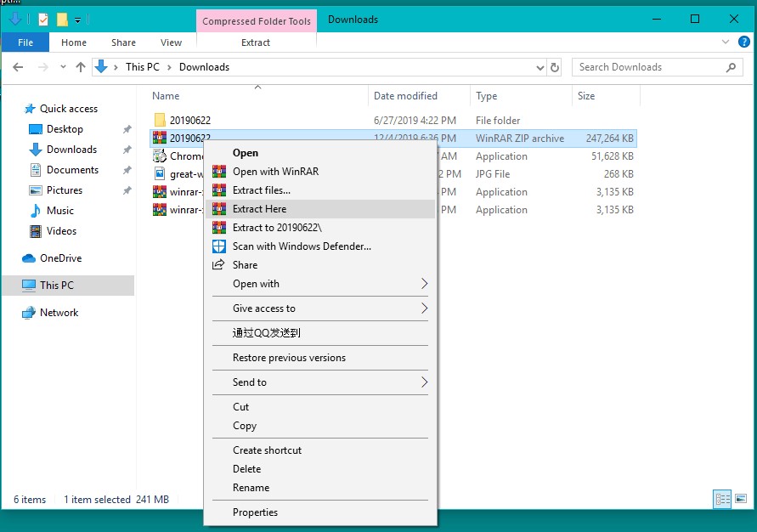The image size is (757, 532).
Task: Choose Copy from context menu
Action: pyautogui.click(x=320, y=426)
